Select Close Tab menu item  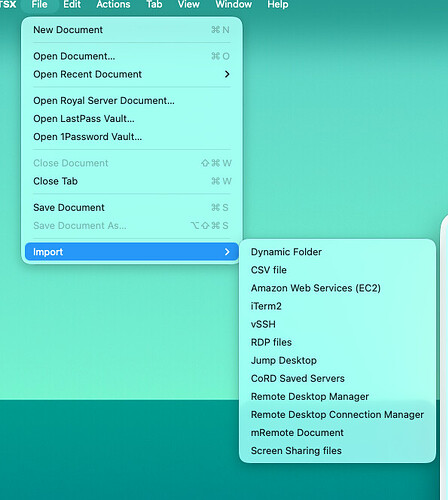132,181
